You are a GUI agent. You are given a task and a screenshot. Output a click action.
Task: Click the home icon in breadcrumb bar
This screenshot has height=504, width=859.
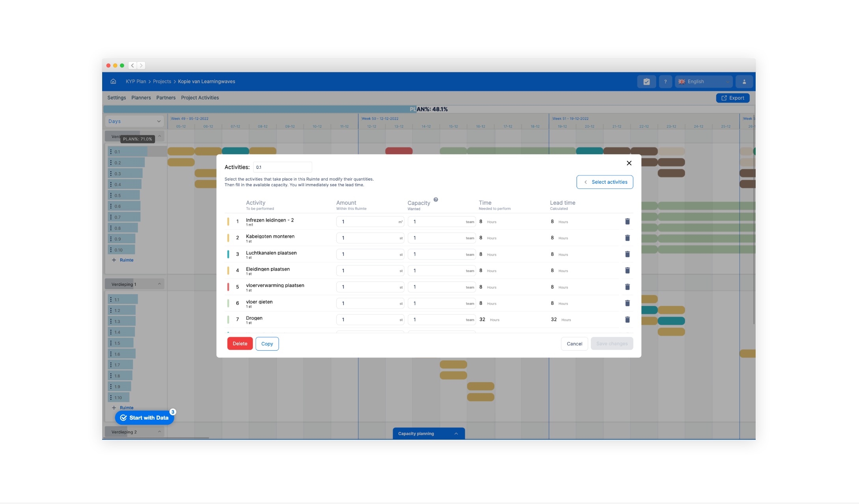[113, 81]
